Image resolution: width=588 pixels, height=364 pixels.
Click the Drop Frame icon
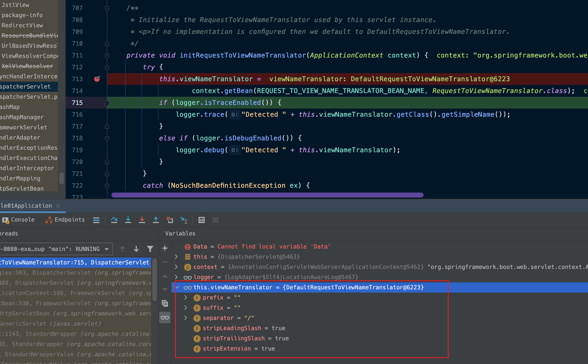pos(170,220)
